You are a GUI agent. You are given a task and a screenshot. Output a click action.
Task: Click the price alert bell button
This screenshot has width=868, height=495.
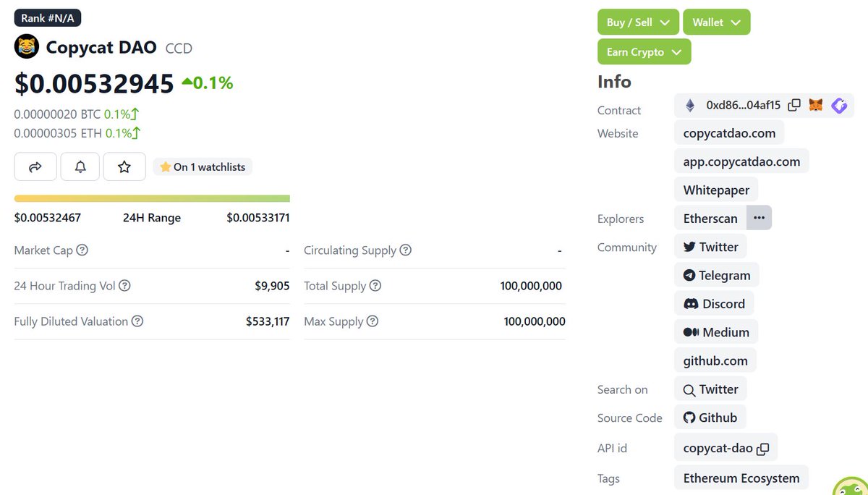coord(80,167)
